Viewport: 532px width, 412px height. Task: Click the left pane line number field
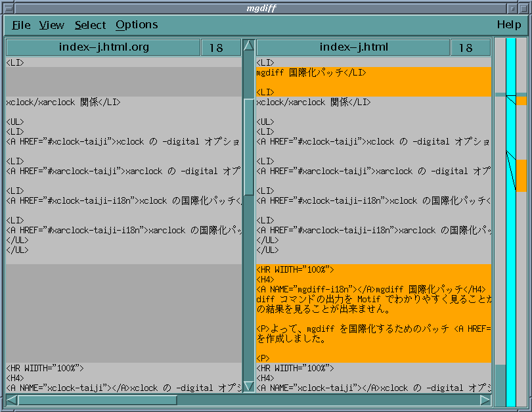coord(216,48)
